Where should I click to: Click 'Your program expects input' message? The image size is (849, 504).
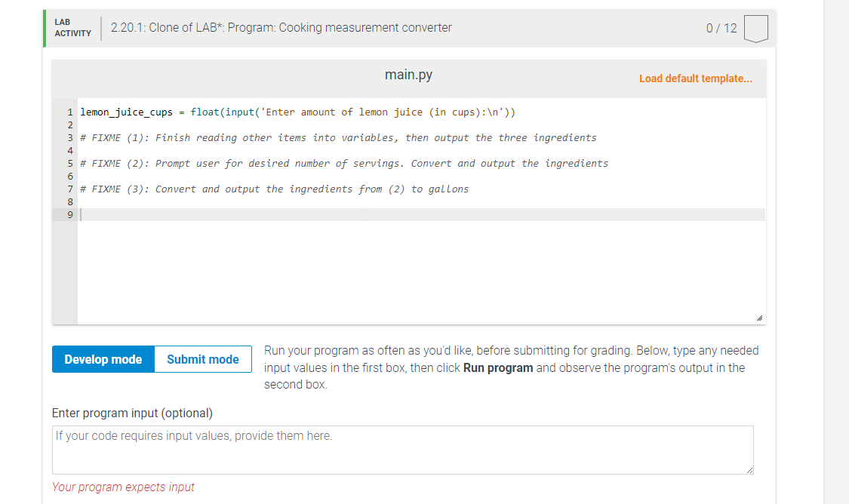(123, 487)
